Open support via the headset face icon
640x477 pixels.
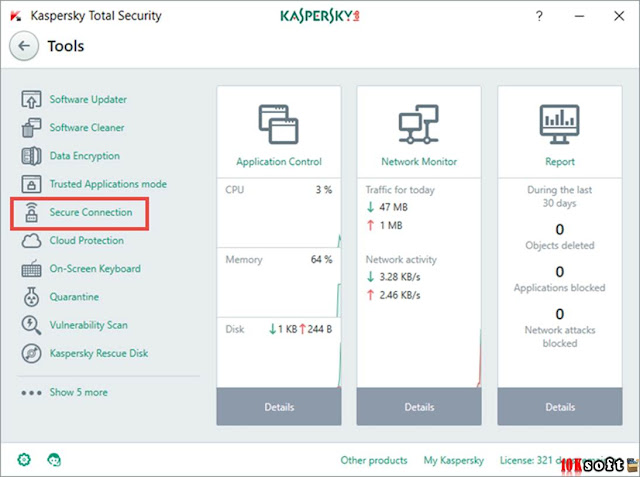coord(54,460)
